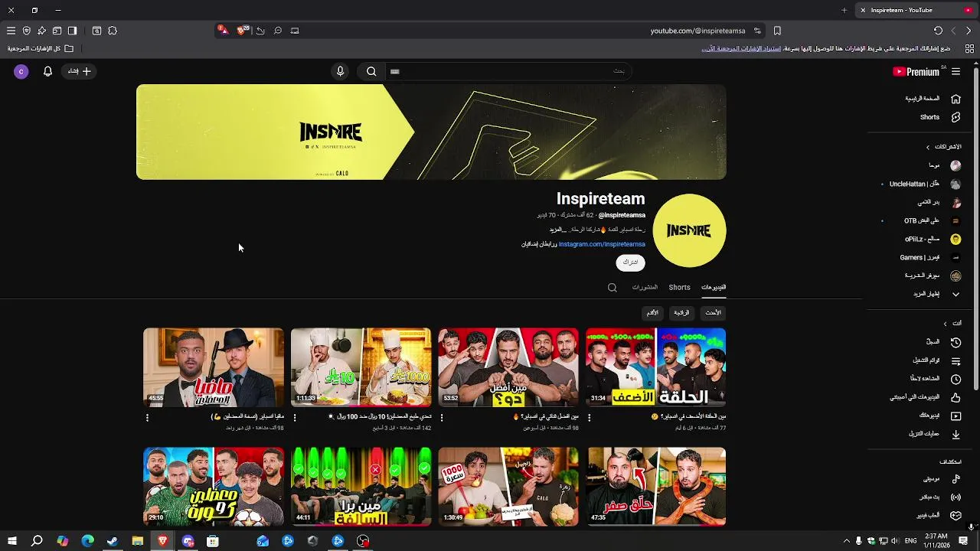
Task: Open Windows Start button on taskbar
Action: point(11,541)
